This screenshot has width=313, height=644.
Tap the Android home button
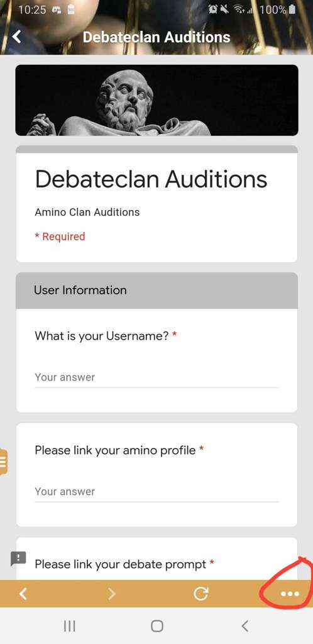tap(156, 626)
